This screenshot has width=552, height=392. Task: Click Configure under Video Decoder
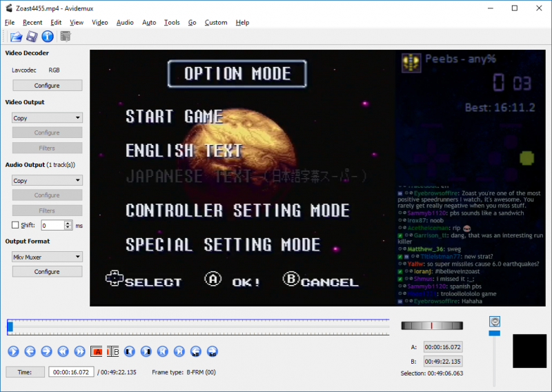point(47,86)
